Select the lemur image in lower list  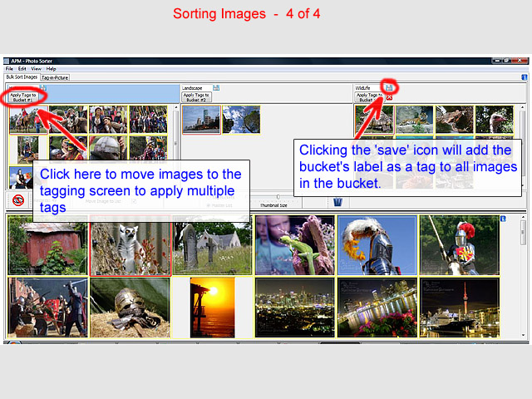(130, 245)
